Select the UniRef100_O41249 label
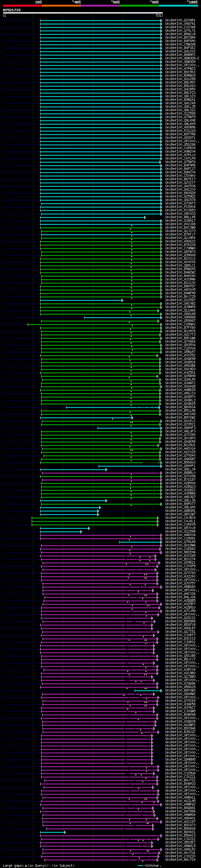The width and height of the screenshot is (201, 868). coord(180,103)
